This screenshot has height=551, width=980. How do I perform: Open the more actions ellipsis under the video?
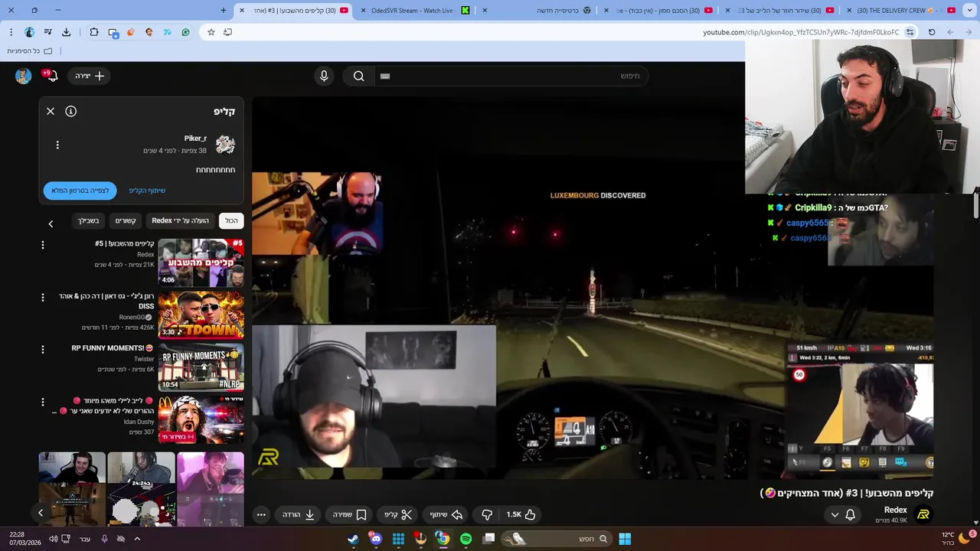[x=261, y=514]
